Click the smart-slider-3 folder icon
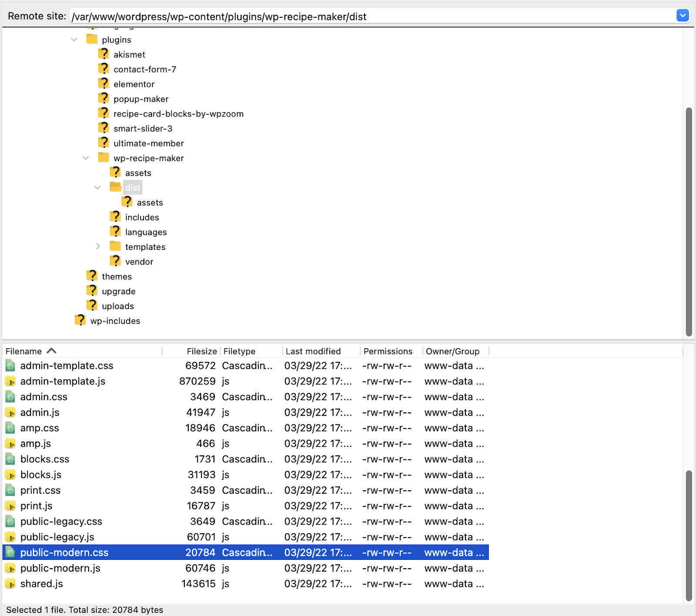 [x=104, y=128]
